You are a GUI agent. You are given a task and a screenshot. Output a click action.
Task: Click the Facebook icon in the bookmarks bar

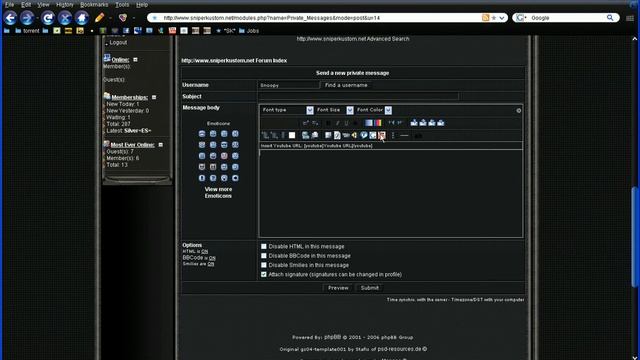pyautogui.click(x=126, y=31)
